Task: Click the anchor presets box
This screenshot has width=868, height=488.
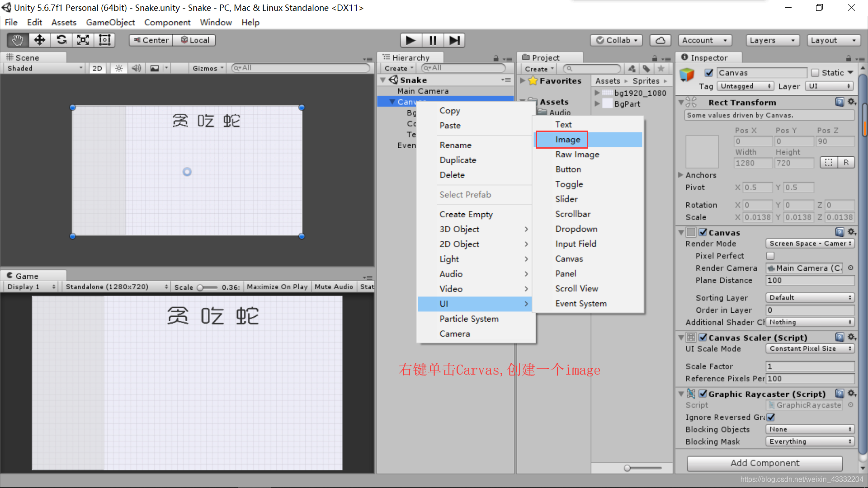Action: (x=702, y=152)
